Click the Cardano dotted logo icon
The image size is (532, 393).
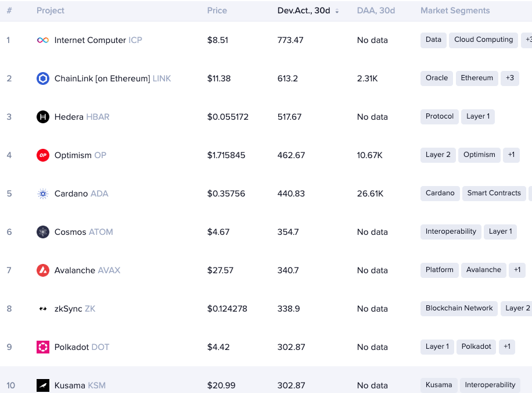point(43,194)
